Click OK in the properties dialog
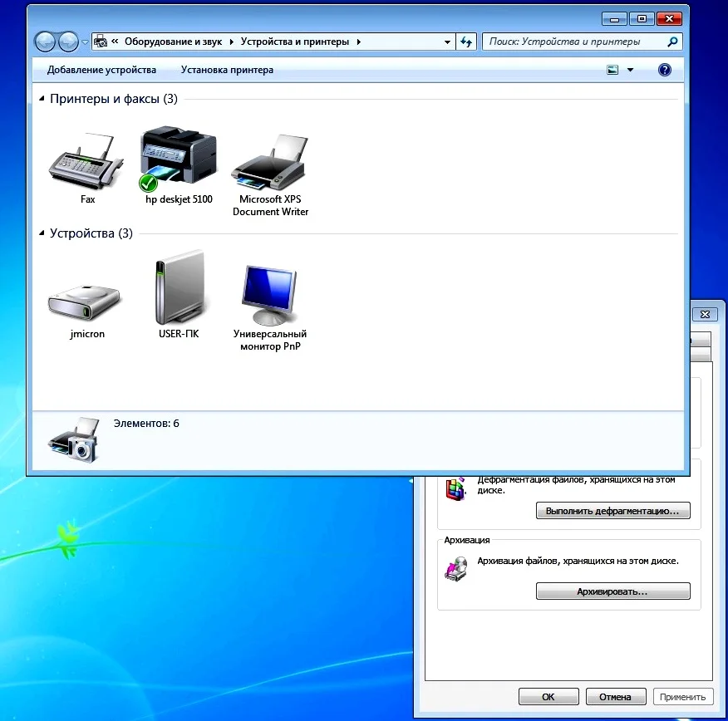Viewport: 728px width, 721px height. click(548, 696)
